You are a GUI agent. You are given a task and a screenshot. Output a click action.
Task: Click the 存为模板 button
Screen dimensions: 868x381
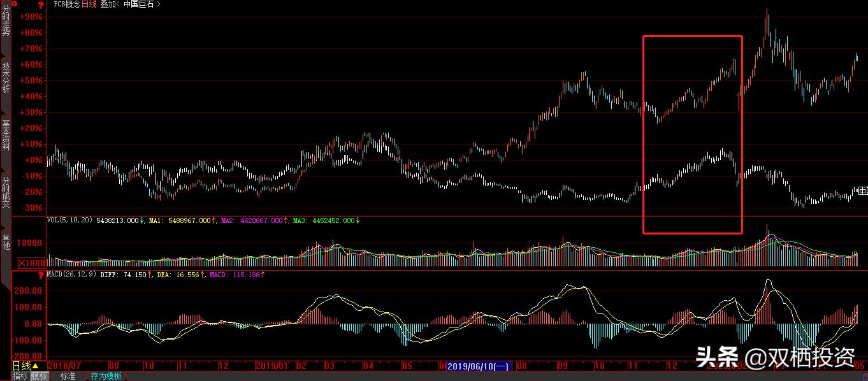pyautogui.click(x=106, y=377)
